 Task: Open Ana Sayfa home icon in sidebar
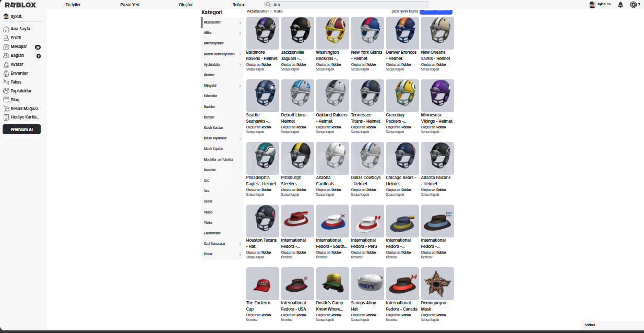pos(6,29)
